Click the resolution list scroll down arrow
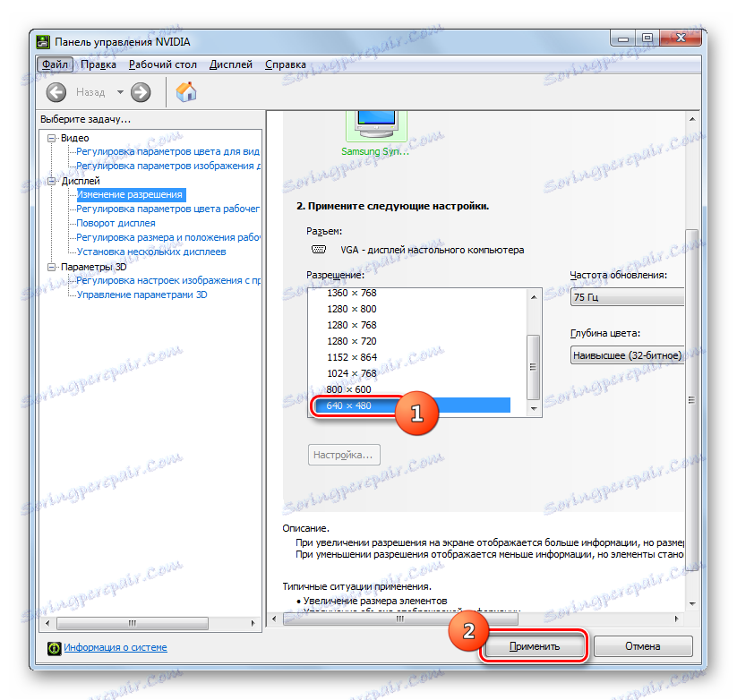The image size is (737, 700). click(534, 409)
